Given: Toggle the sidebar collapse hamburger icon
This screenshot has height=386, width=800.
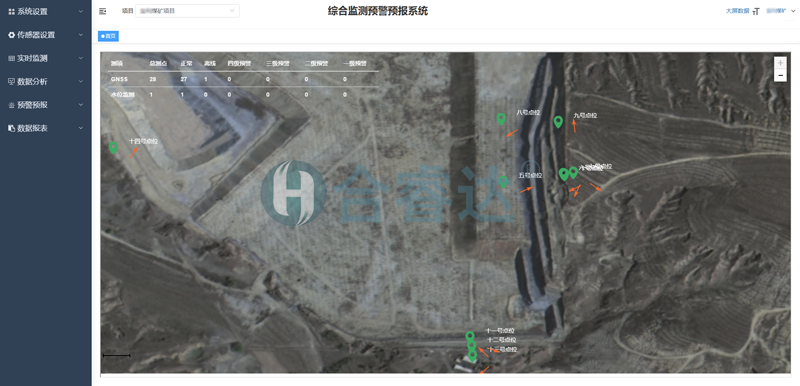Looking at the screenshot, I should pyautogui.click(x=103, y=11).
